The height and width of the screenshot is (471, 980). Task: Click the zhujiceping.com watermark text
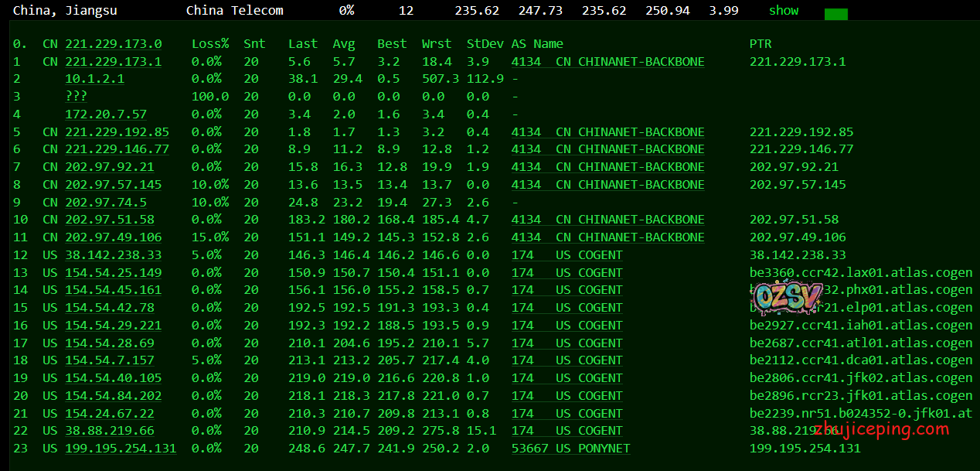881,429
